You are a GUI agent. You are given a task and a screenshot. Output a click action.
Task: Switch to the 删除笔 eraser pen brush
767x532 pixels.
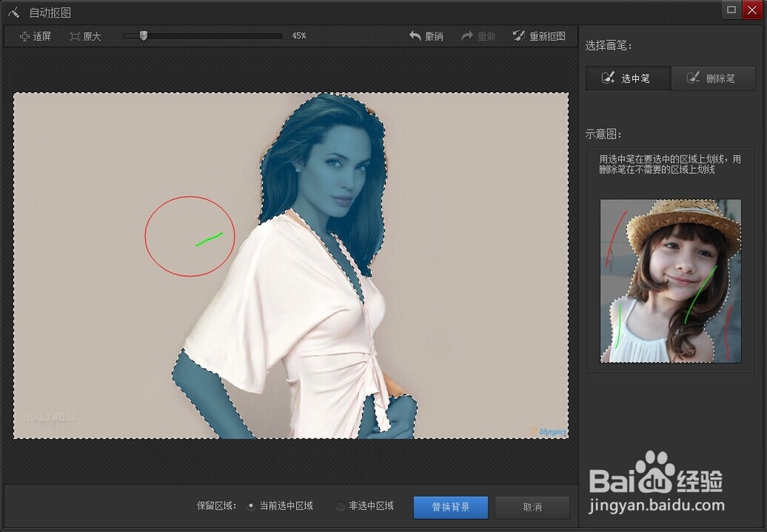[713, 78]
